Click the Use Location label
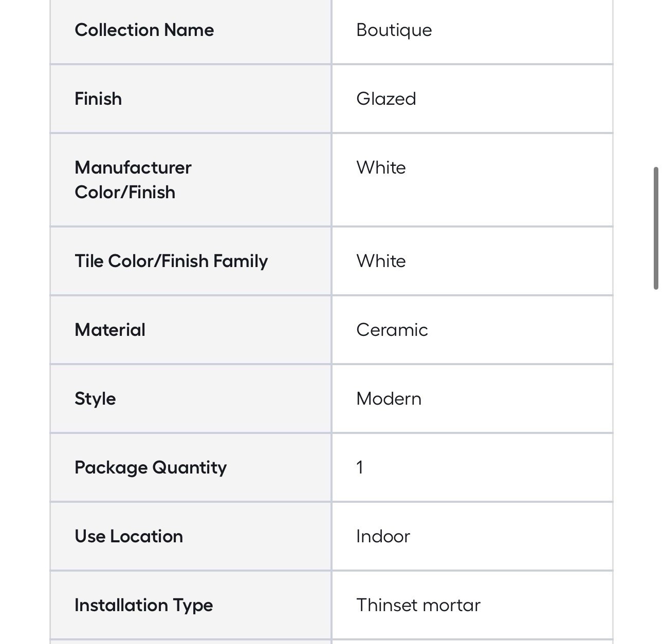This screenshot has height=644, width=663. 128,536
